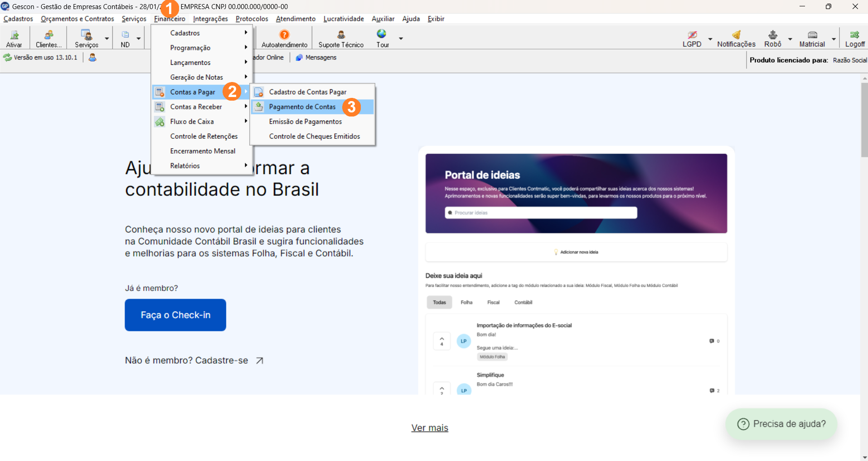The image size is (868, 461).
Task: Open the Auxiliar menu
Action: click(x=383, y=19)
